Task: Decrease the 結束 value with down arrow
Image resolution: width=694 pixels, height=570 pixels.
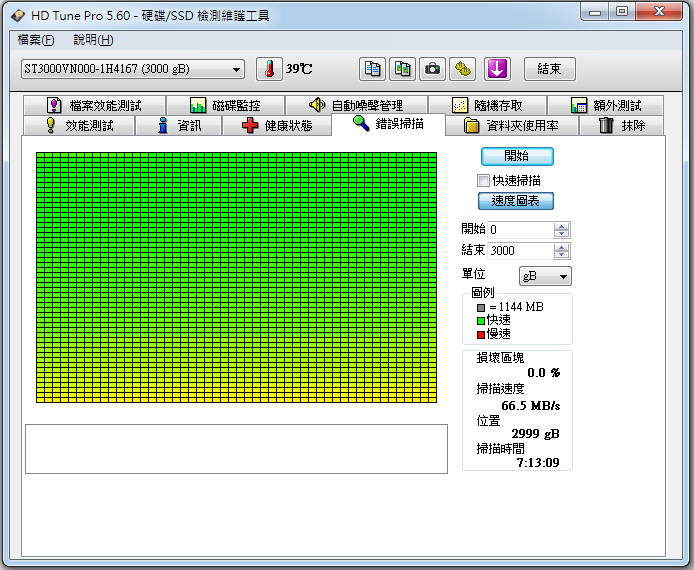Action: [x=562, y=254]
